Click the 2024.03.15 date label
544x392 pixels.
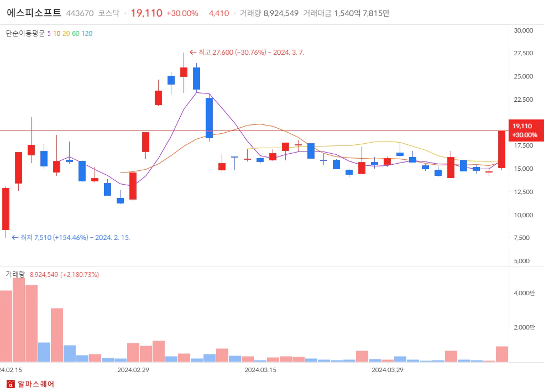click(x=260, y=370)
